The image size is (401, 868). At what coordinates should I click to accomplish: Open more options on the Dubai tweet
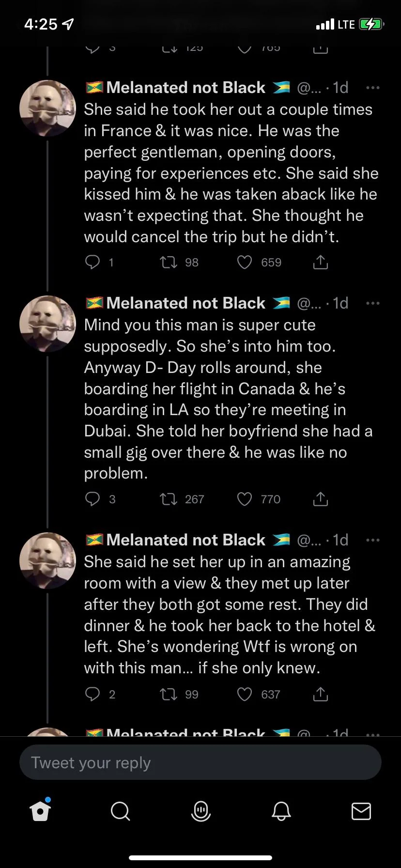coord(372,303)
